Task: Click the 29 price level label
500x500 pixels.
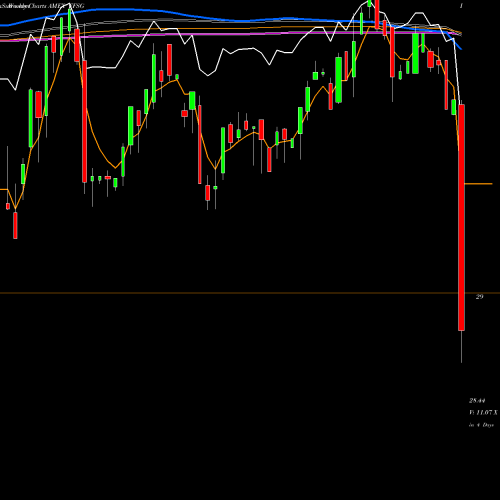Action: tap(479, 296)
